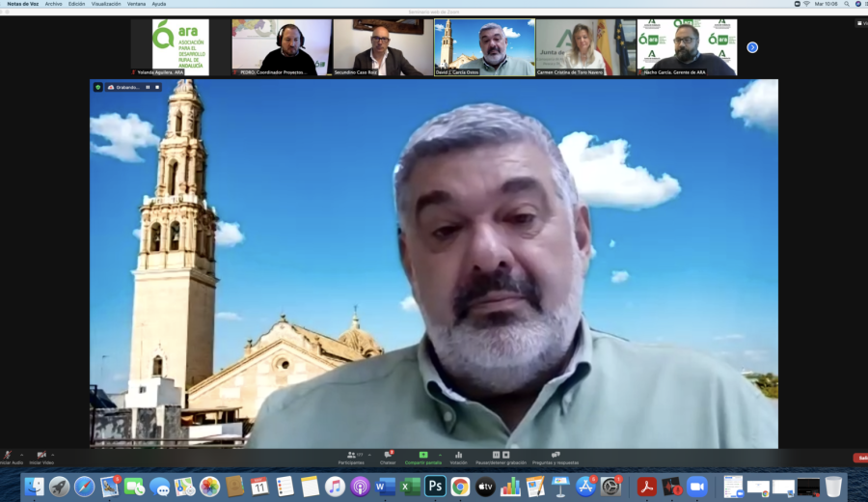Show next participants with blue arrow
The image size is (868, 502).
tap(752, 47)
